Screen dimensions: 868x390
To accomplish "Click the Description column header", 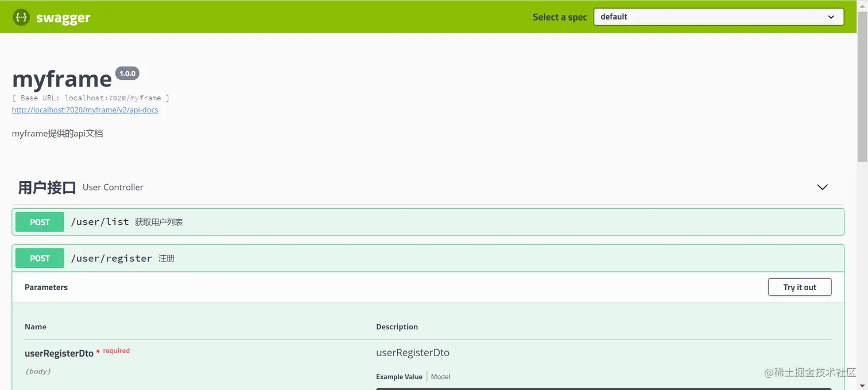I will coord(397,327).
